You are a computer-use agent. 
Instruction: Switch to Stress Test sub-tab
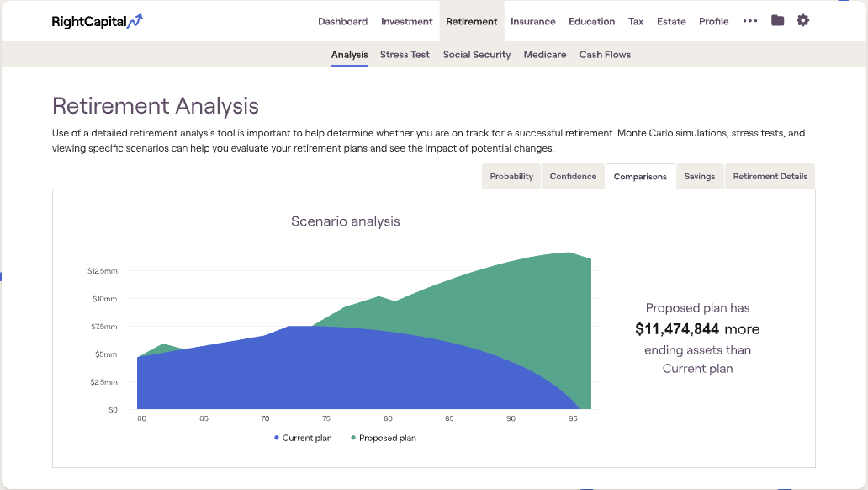(x=405, y=55)
